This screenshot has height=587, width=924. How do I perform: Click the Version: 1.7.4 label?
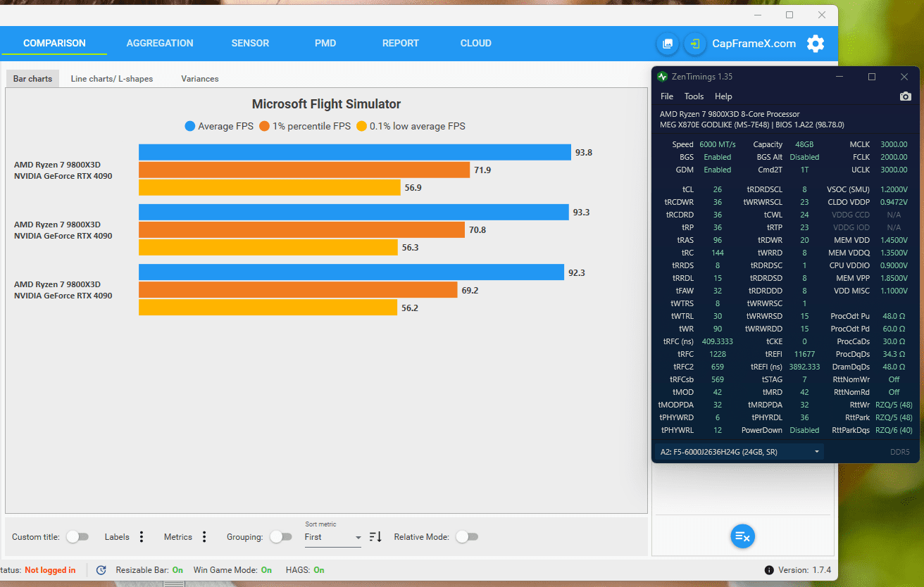pos(804,570)
